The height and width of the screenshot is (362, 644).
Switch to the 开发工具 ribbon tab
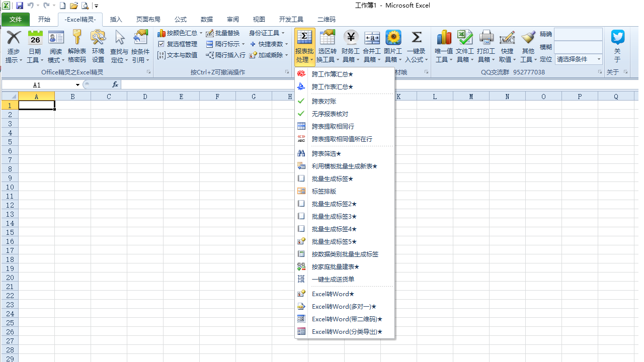[x=291, y=19]
